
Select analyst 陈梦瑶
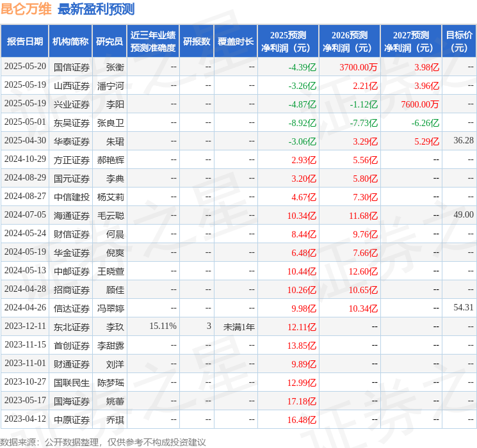pyautogui.click(x=110, y=383)
